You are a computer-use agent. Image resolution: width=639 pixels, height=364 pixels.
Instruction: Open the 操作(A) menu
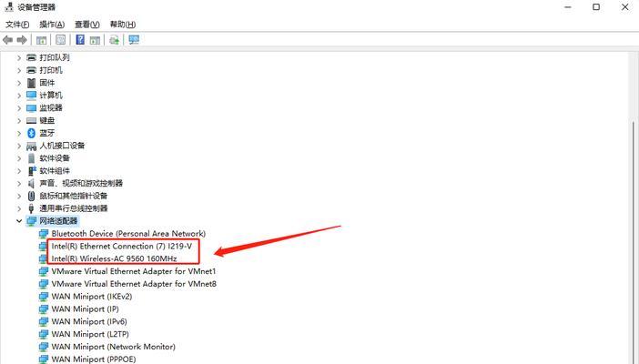tap(52, 25)
